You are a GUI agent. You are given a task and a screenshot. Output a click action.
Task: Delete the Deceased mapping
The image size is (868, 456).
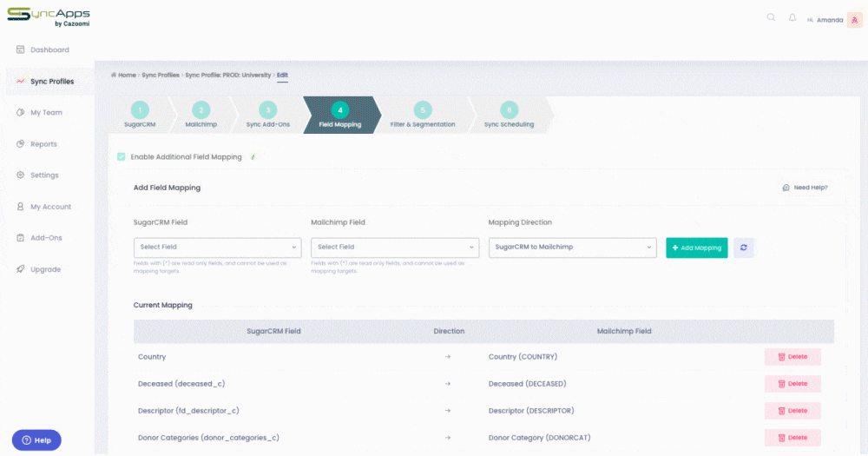[792, 383]
